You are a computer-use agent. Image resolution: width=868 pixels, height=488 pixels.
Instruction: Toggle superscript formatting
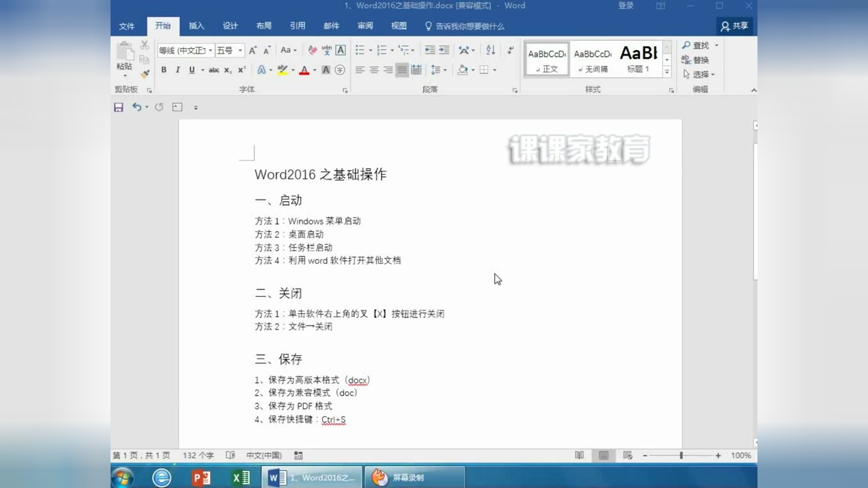point(241,70)
